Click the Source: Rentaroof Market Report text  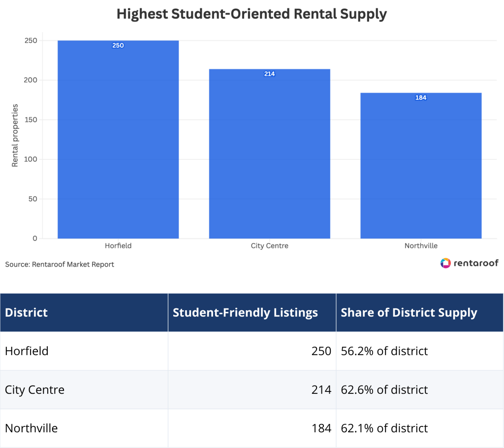click(60, 264)
